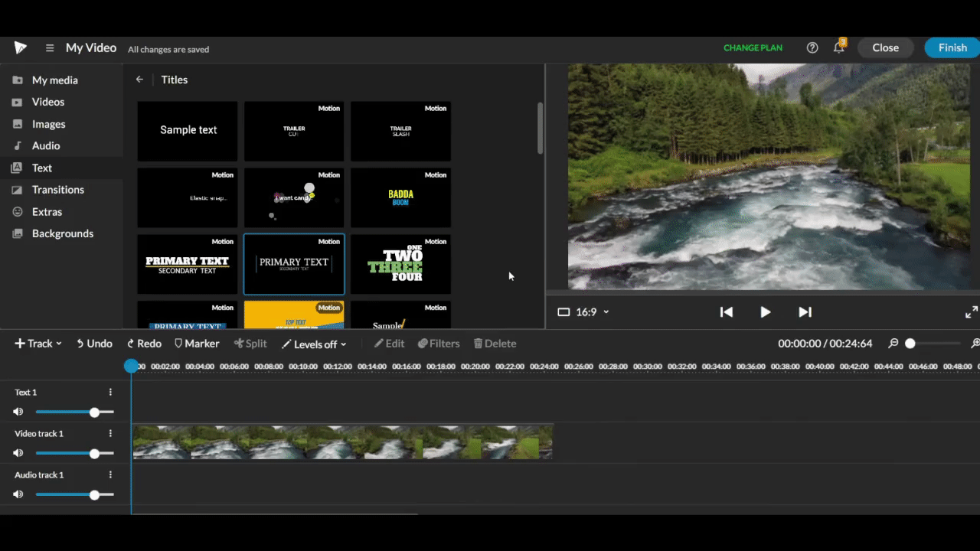Mute the Text 1 track speaker
This screenshot has height=551, width=980.
click(18, 412)
